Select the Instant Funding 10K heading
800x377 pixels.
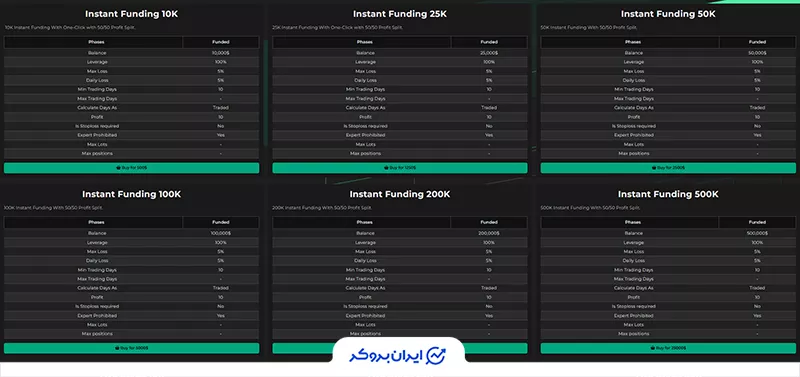[x=132, y=14]
